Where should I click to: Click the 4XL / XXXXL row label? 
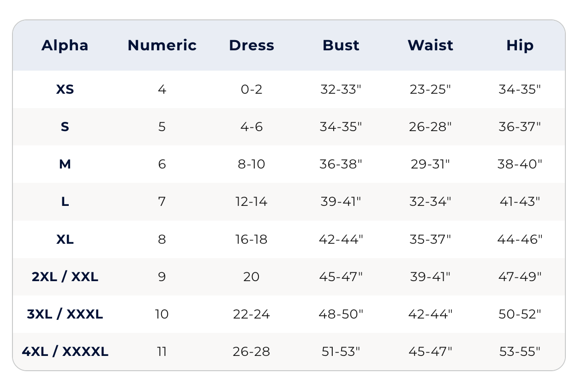pyautogui.click(x=65, y=352)
